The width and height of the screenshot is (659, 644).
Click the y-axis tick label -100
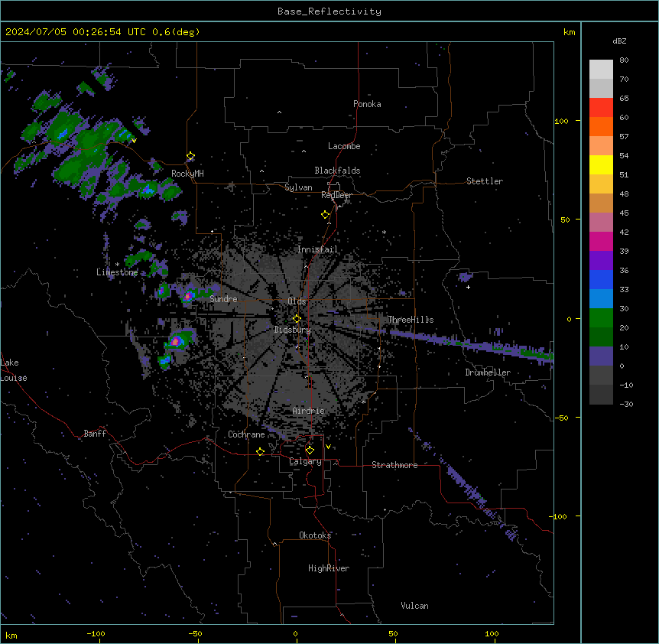pyautogui.click(x=559, y=516)
